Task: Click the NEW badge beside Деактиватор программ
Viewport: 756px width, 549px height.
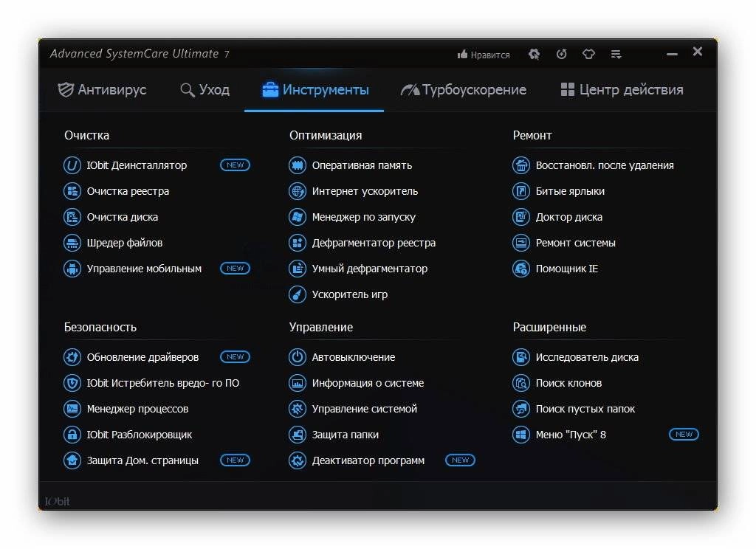Action: (x=460, y=460)
